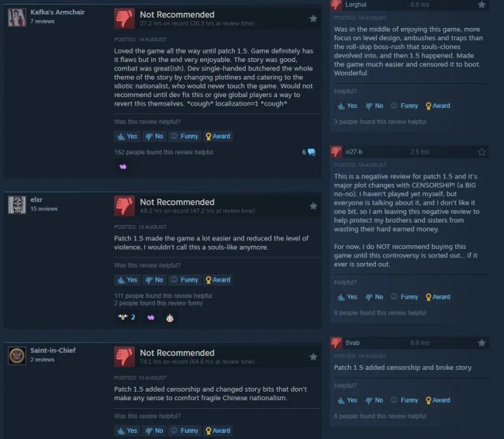Click the reaction badge showing 2 under elxr's review
Image resolution: width=504 pixels, height=439 pixels.
pyautogui.click(x=126, y=317)
